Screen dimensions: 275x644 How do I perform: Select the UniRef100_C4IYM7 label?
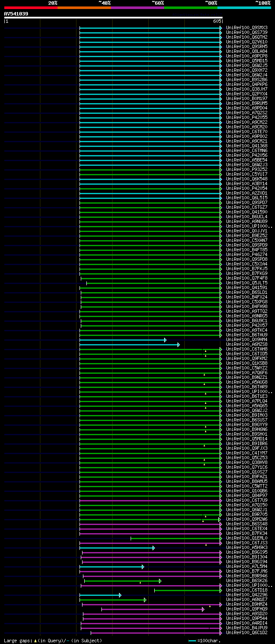pos(247,453)
